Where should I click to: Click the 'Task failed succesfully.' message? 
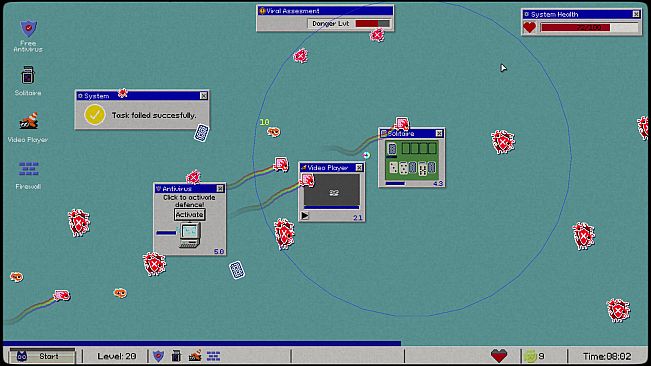(154, 115)
